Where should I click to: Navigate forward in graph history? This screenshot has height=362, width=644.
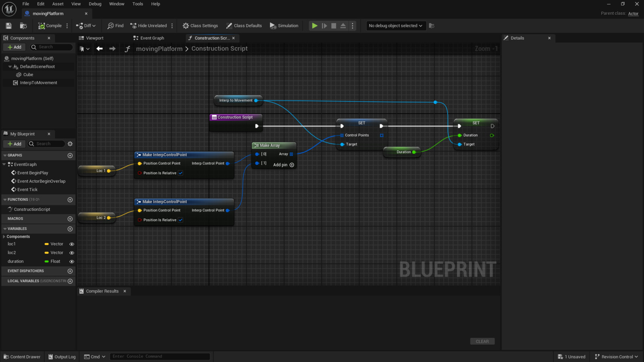(x=112, y=49)
